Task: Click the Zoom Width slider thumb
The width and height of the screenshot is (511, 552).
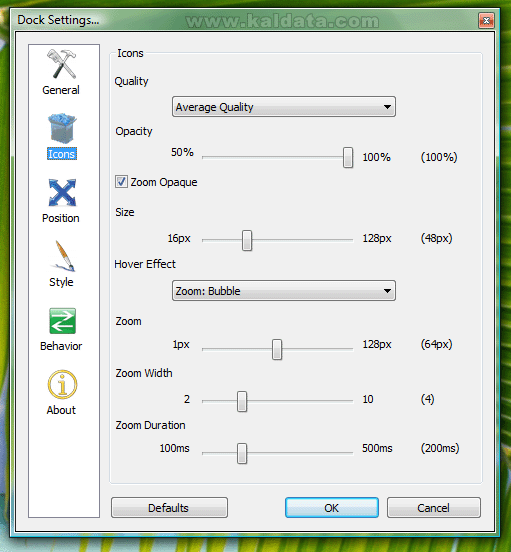Action: pyautogui.click(x=242, y=401)
